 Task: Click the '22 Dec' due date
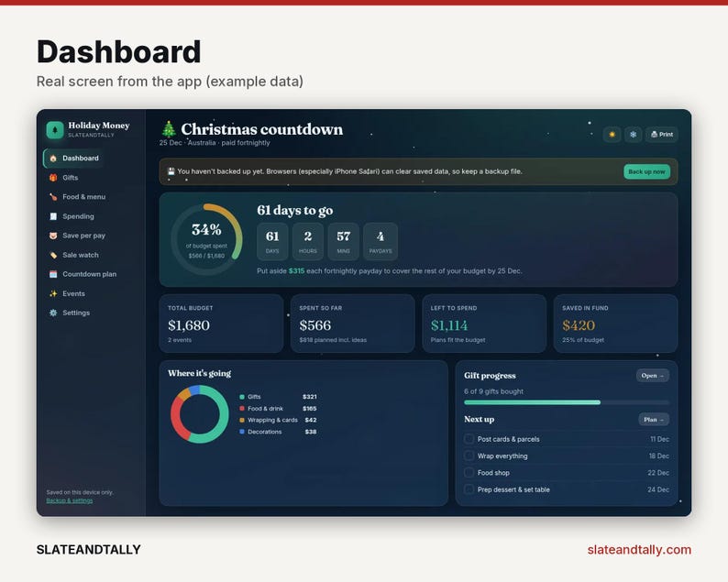pos(658,472)
